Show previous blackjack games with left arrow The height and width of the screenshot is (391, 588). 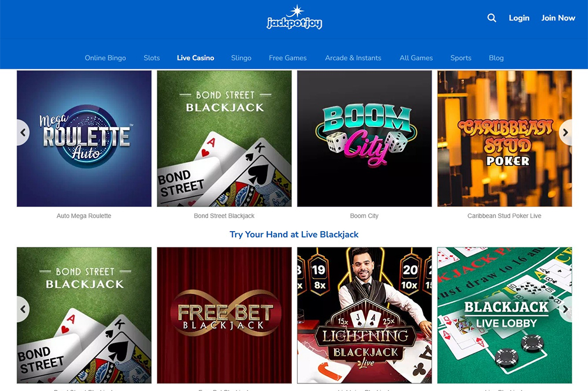(x=22, y=309)
